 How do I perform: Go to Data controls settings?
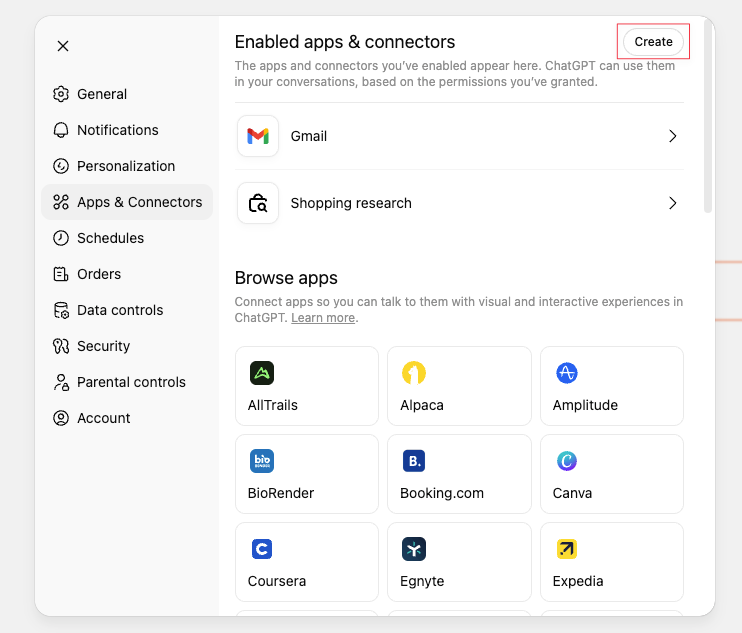[119, 310]
